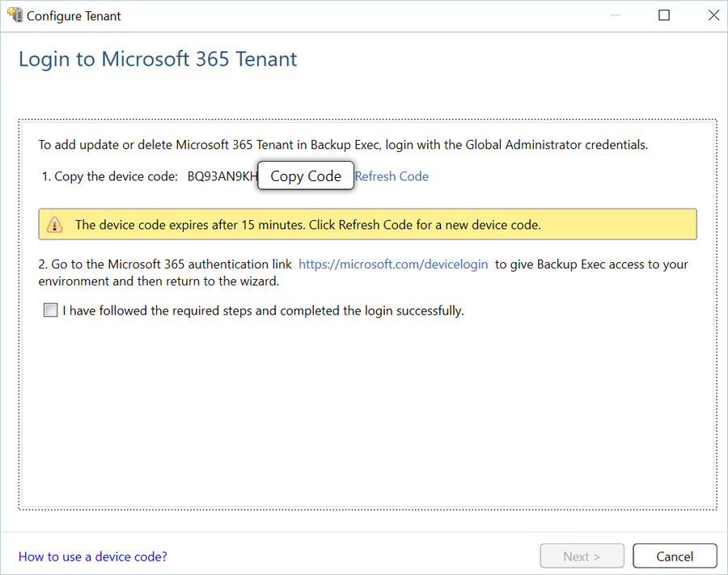
Task: Click the '1. Copy the device code' label
Action: pos(109,176)
